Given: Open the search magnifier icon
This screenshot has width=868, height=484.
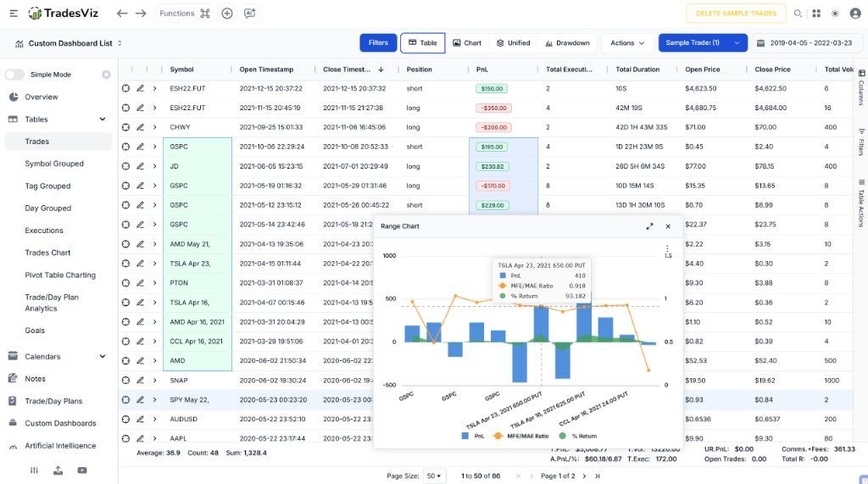Looking at the screenshot, I should (798, 14).
